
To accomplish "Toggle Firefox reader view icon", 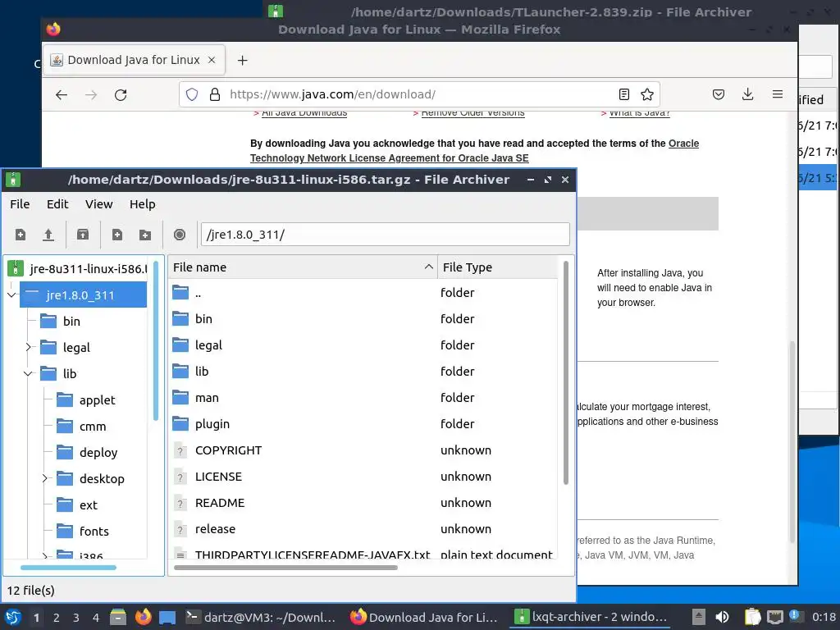I will pyautogui.click(x=624, y=95).
